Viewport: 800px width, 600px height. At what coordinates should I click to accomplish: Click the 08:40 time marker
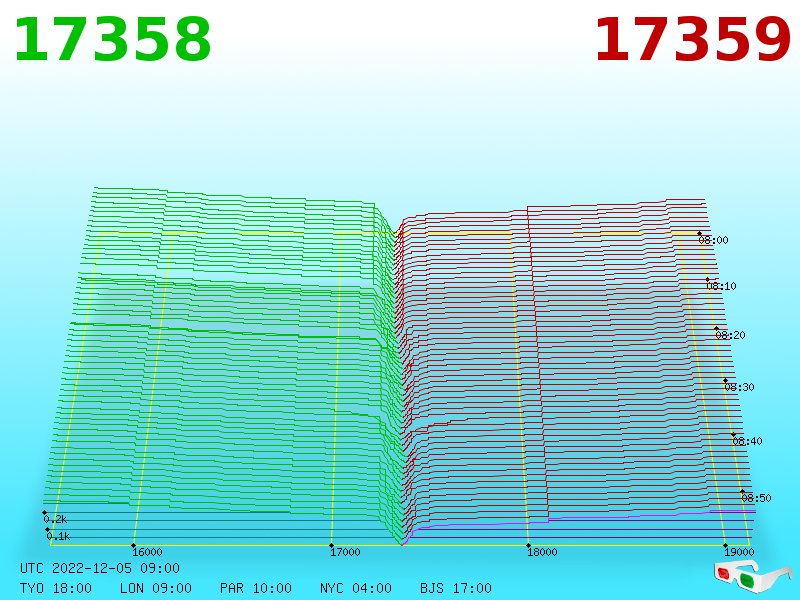[747, 441]
